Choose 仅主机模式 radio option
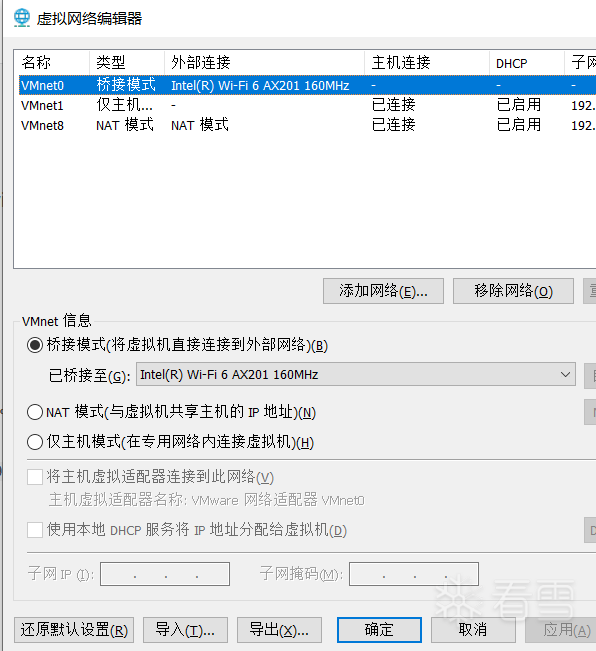596x651 pixels. coord(35,442)
